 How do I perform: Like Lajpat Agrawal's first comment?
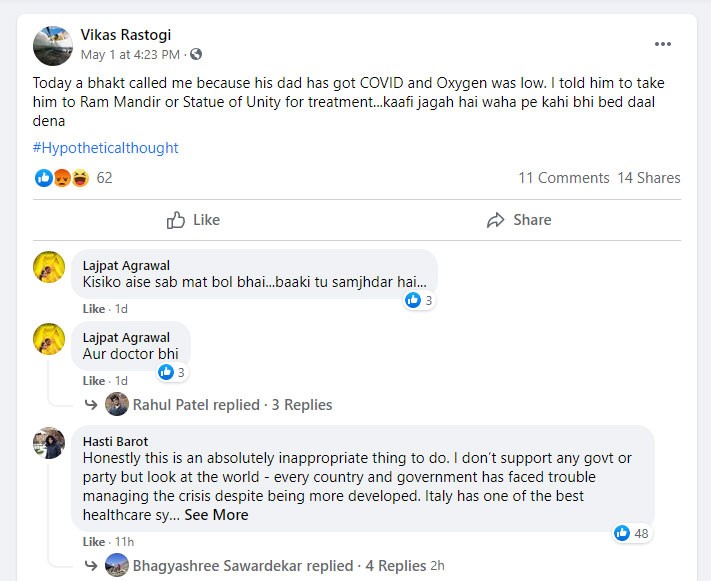point(93,309)
